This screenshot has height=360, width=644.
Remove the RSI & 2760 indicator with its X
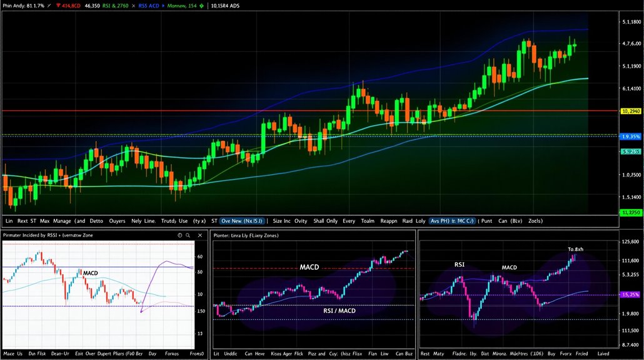[x=133, y=6]
